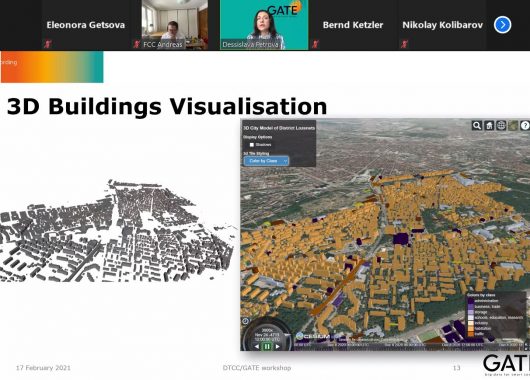This screenshot has width=530, height=380.
Task: Click the habitation orange legend swatch
Action: coord(471,328)
